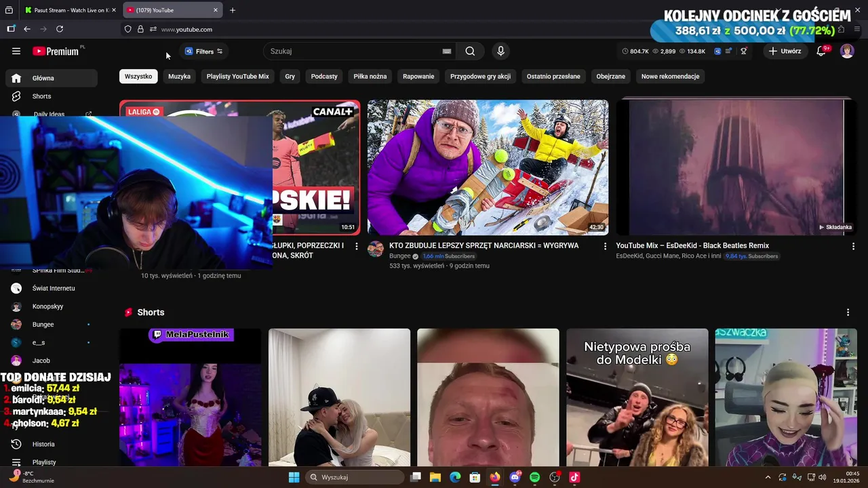The image size is (868, 488).
Task: Open Jacob subscription in sidebar
Action: (52, 361)
